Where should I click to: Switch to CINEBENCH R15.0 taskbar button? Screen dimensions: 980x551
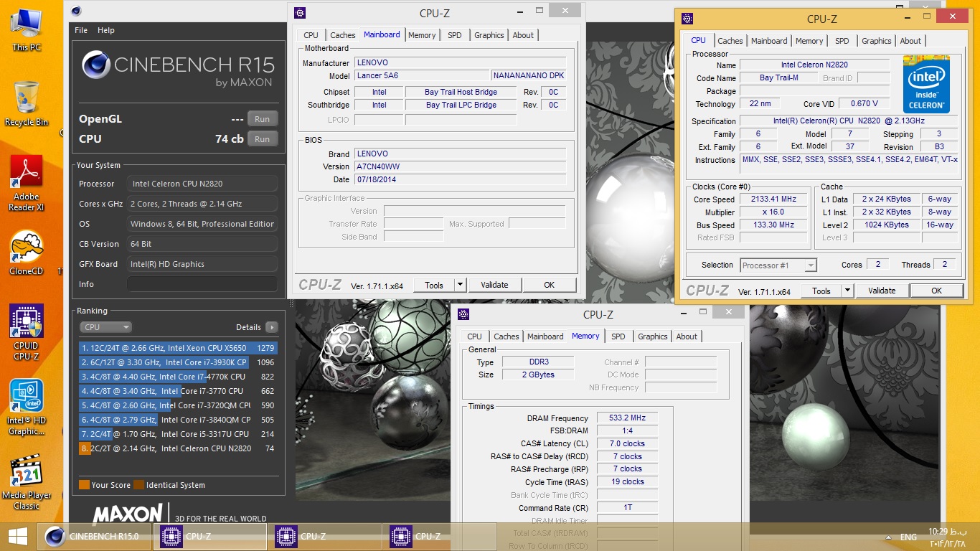(x=95, y=537)
